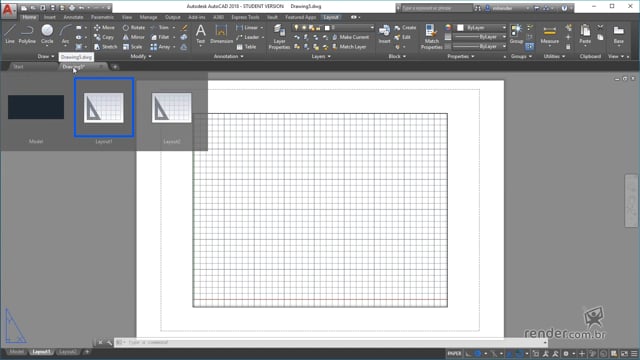Open the Manage ribbon tab
Viewport: 640px width, 360px height.
(148, 17)
